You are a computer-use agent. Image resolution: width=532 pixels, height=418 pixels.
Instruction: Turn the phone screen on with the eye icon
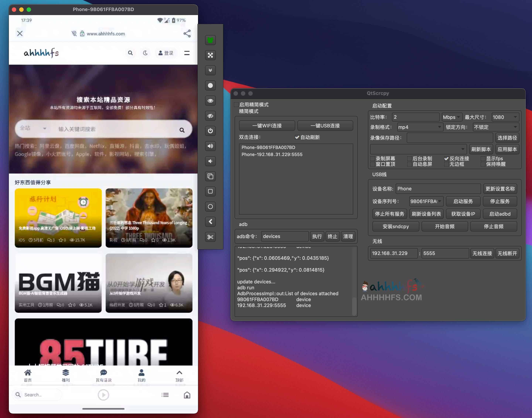(x=210, y=101)
